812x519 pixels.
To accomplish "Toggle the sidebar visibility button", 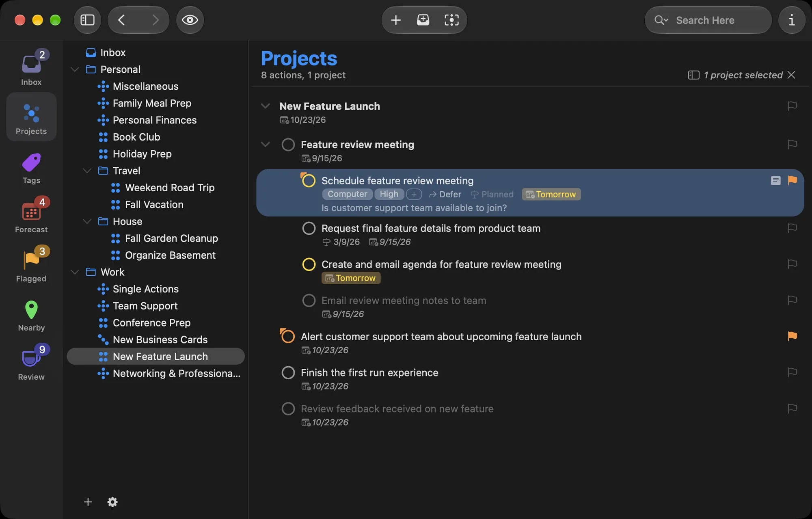I will (x=87, y=20).
